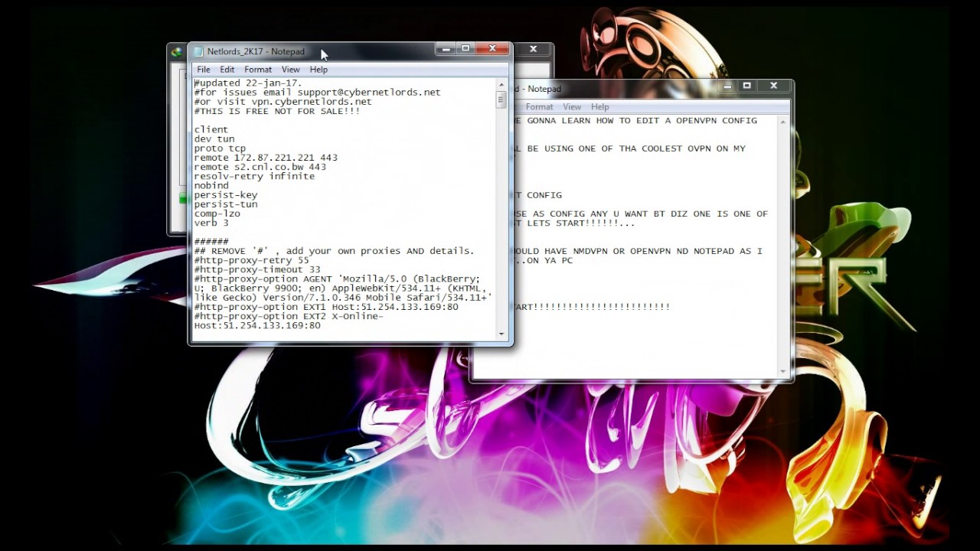
Task: Click the 'comp-lzo' line
Action: tap(217, 214)
